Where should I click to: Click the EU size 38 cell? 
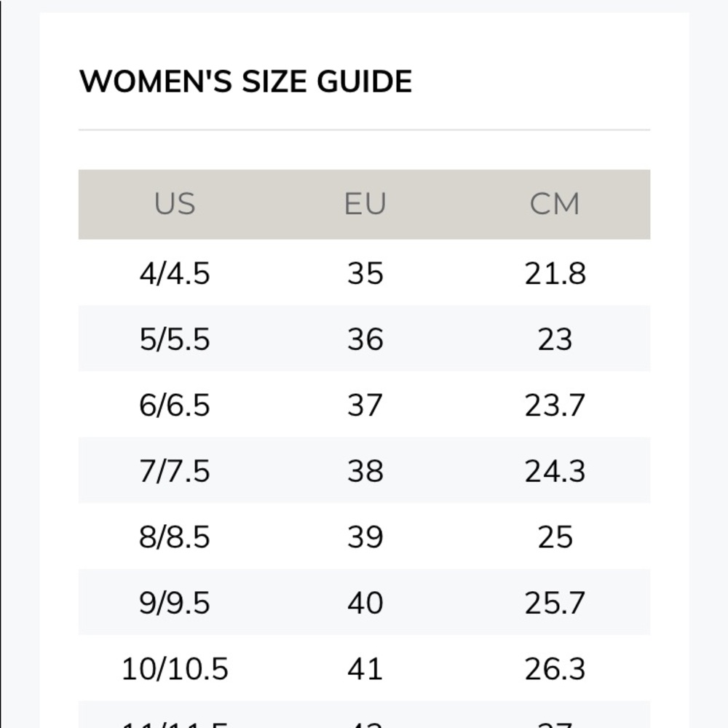[x=365, y=471]
